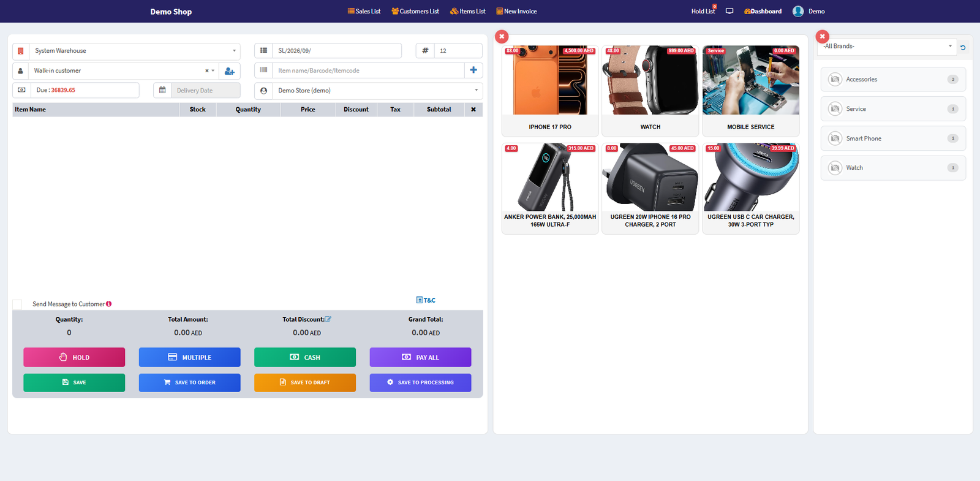The width and height of the screenshot is (980, 481).
Task: Go to the Dashboard
Action: tap(763, 11)
